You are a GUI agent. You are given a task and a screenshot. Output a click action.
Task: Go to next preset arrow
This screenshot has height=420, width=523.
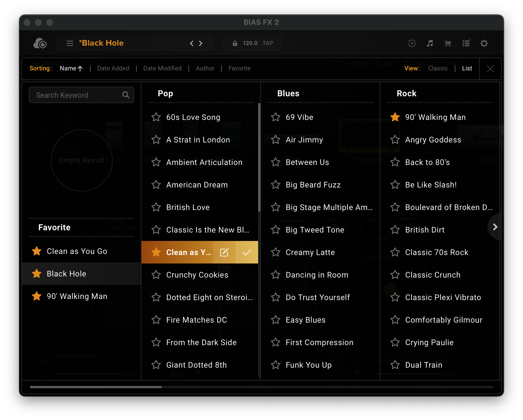201,43
